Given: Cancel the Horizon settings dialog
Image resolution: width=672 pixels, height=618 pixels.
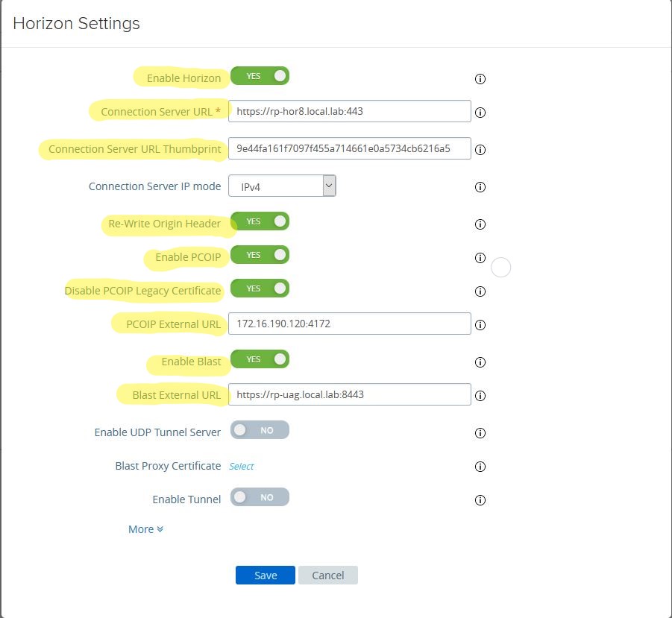Looking at the screenshot, I should [x=328, y=576].
